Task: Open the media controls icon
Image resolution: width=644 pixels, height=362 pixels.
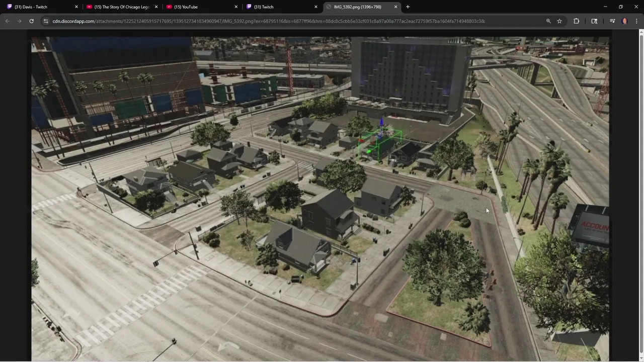Action: point(612,21)
